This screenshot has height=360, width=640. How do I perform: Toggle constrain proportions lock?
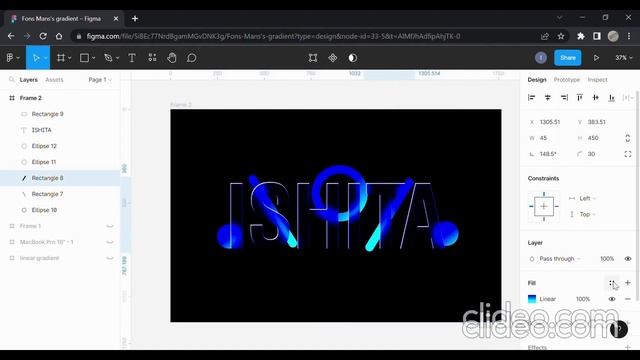[x=628, y=138]
